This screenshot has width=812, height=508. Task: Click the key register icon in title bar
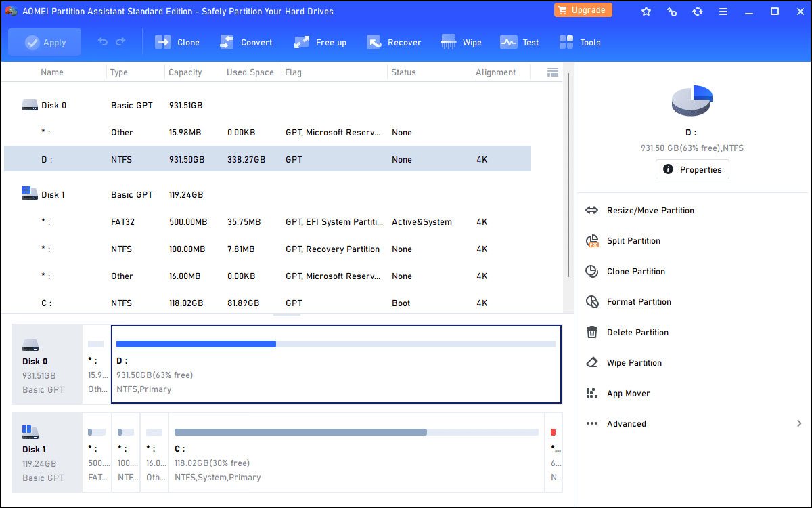click(x=672, y=12)
